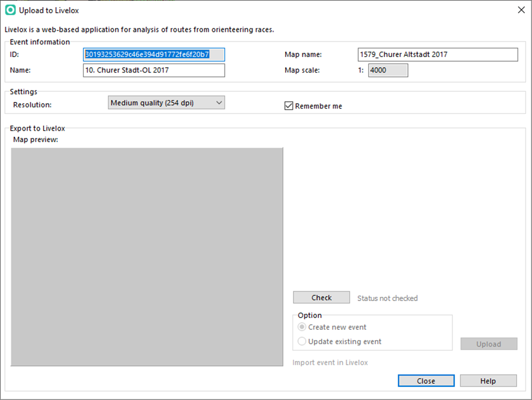The height and width of the screenshot is (400, 532).
Task: Click the Map preview label
Action: point(35,140)
